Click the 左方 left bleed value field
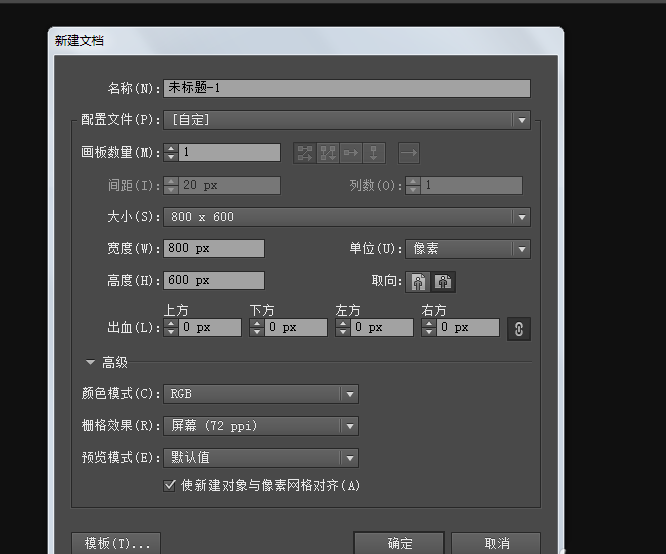The height and width of the screenshot is (554, 666). pyautogui.click(x=382, y=328)
